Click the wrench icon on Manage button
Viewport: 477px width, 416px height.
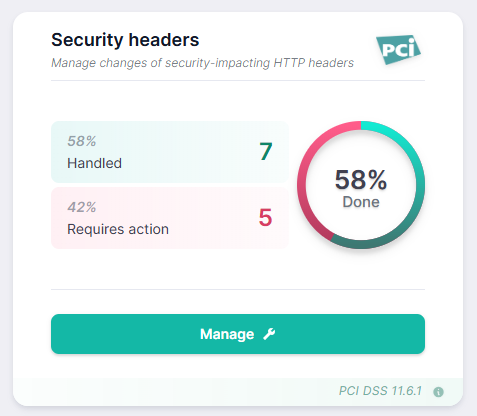point(269,334)
